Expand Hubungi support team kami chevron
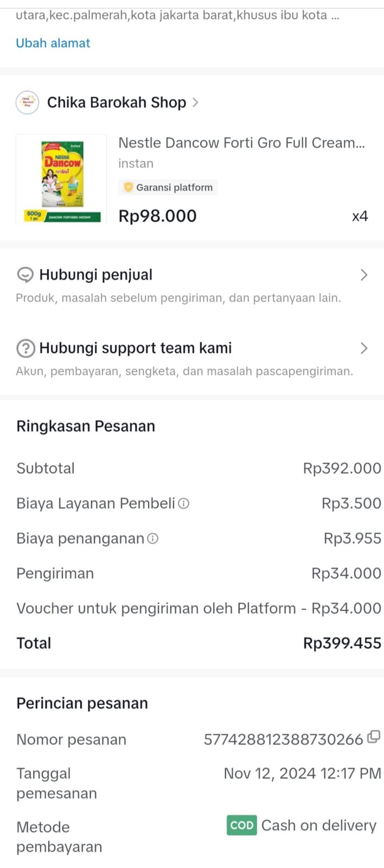The image size is (384, 868). click(364, 348)
